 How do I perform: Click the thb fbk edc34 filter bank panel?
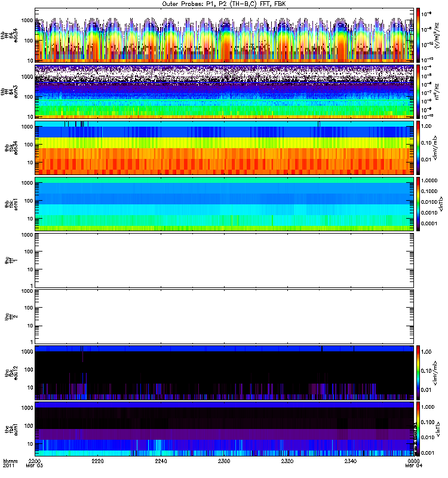224,148
